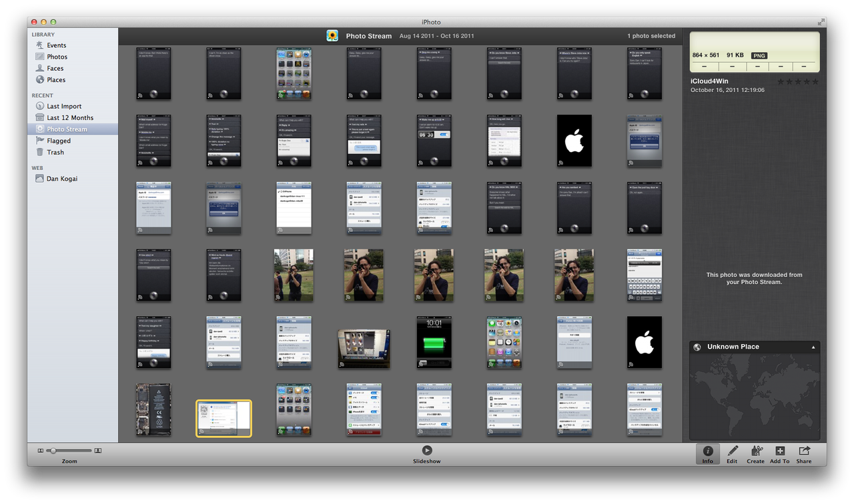Select the keyboard screenshot thumbnail in the fourth row
The width and height of the screenshot is (854, 504).
(645, 275)
